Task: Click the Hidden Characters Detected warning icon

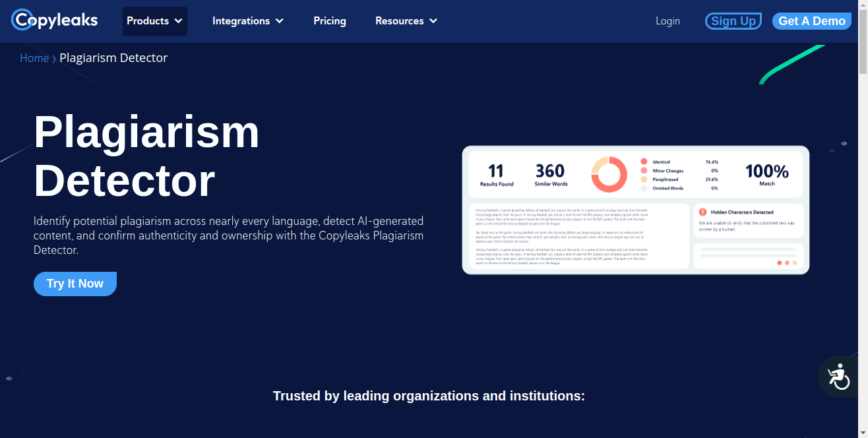Action: (x=702, y=212)
